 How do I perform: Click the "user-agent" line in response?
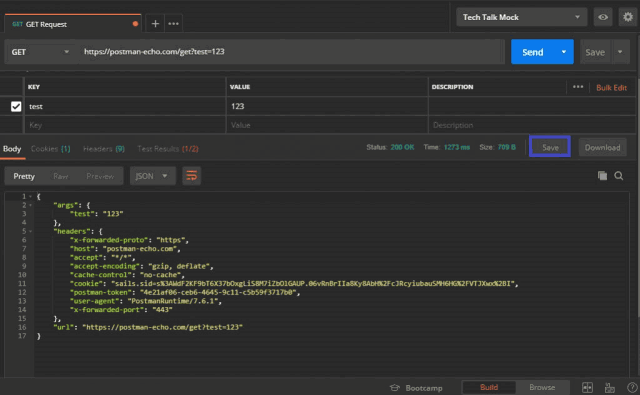click(x=145, y=301)
